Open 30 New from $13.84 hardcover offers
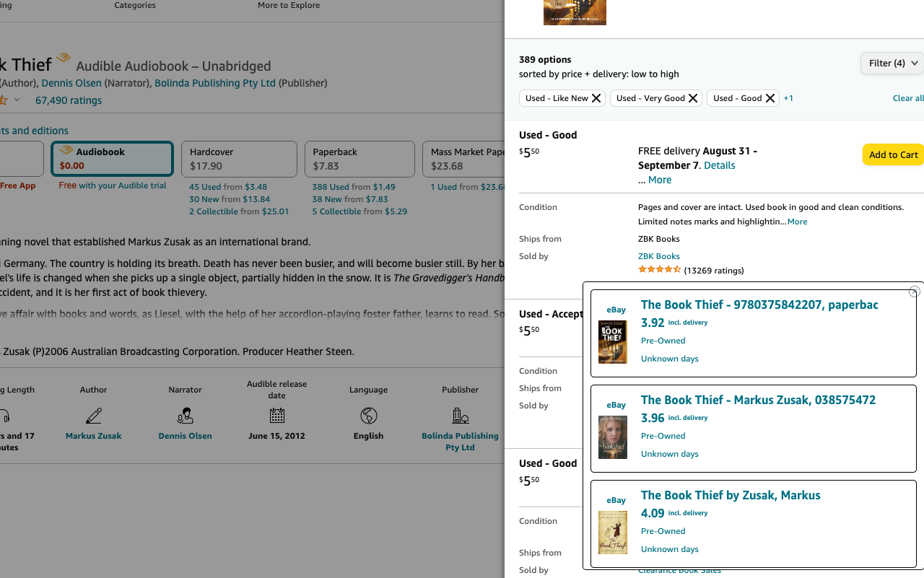This screenshot has width=924, height=578. [x=230, y=199]
